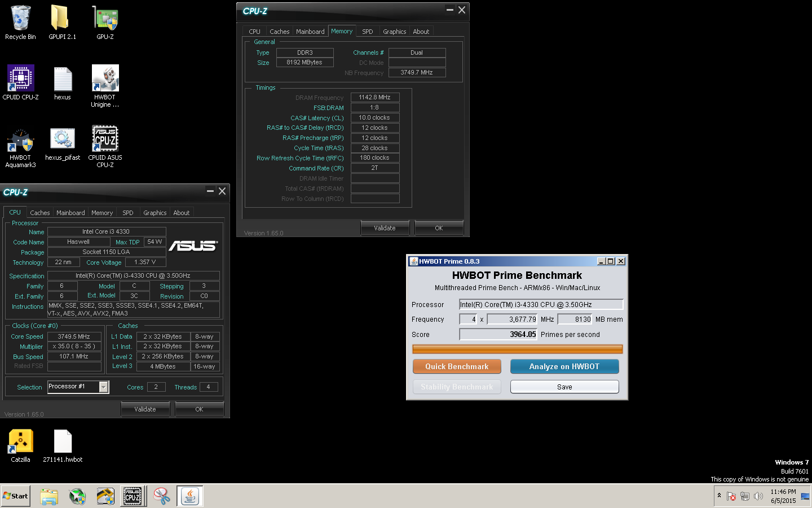812x508 pixels.
Task: Click NB Frequency 3749.7 MHz value
Action: [x=417, y=72]
